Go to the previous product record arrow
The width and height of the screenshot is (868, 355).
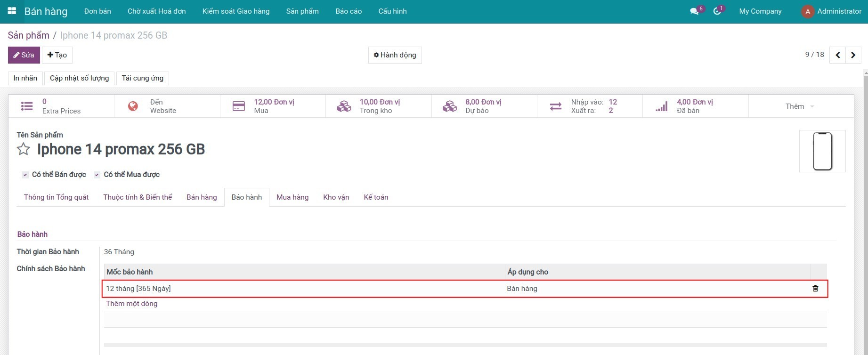pos(837,55)
